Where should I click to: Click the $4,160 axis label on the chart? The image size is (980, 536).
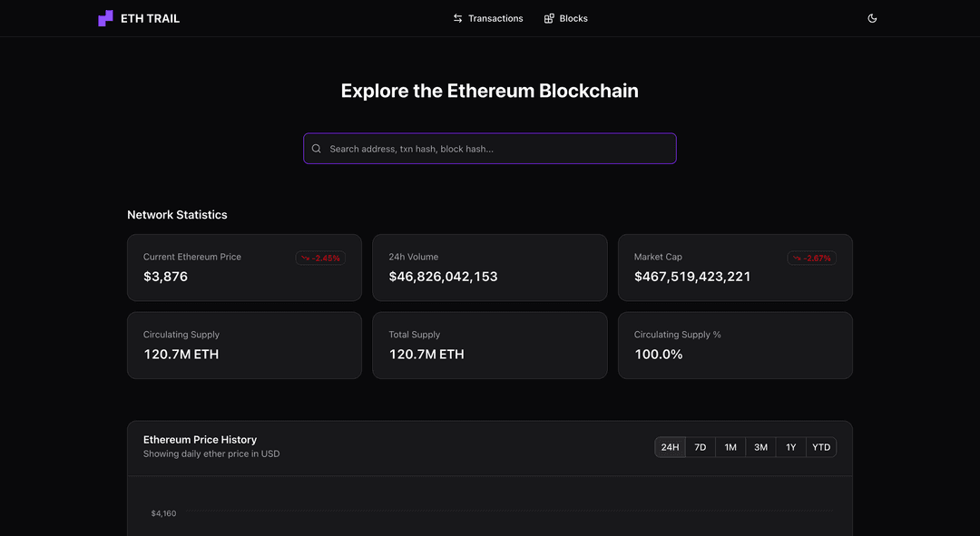click(x=163, y=512)
